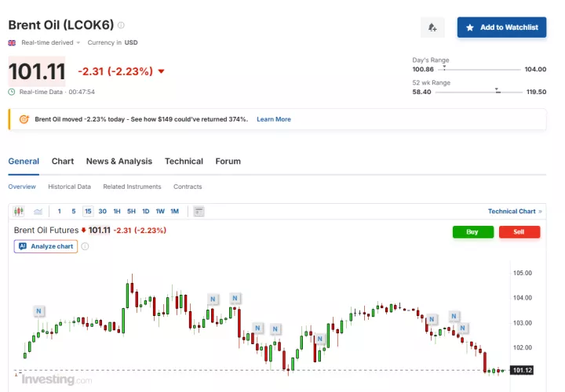Image resolution: width=565 pixels, height=392 pixels.
Task: Click the create alert bell icon
Action: click(432, 27)
